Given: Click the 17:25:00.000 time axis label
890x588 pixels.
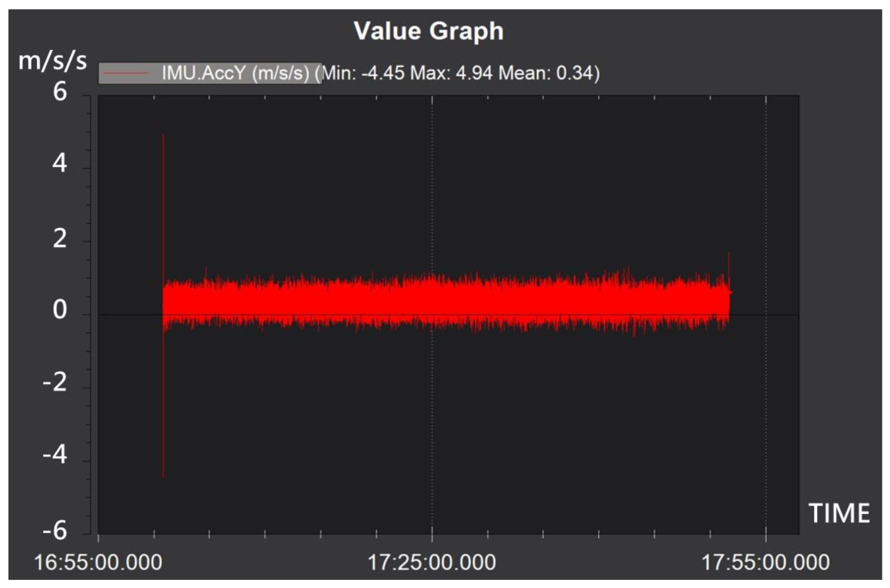Looking at the screenshot, I should pyautogui.click(x=432, y=562).
